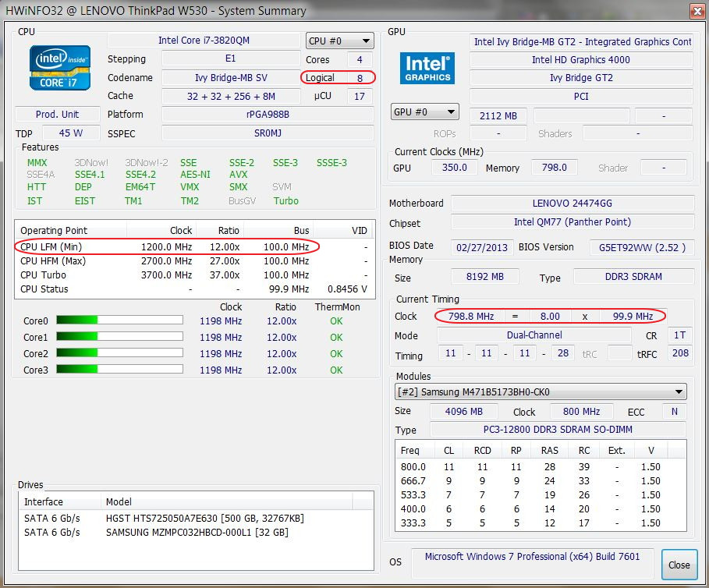
Task: Click the SR0MJ SSPEC field
Action: (x=268, y=133)
